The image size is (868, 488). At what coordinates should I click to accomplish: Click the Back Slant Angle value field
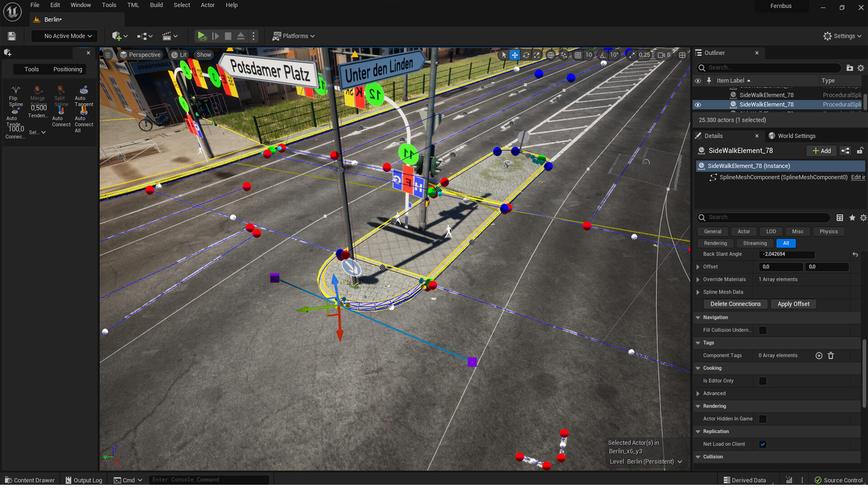787,254
